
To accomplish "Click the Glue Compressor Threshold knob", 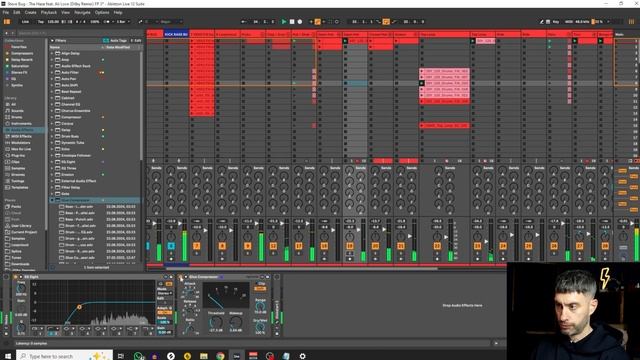I will [x=216, y=322].
